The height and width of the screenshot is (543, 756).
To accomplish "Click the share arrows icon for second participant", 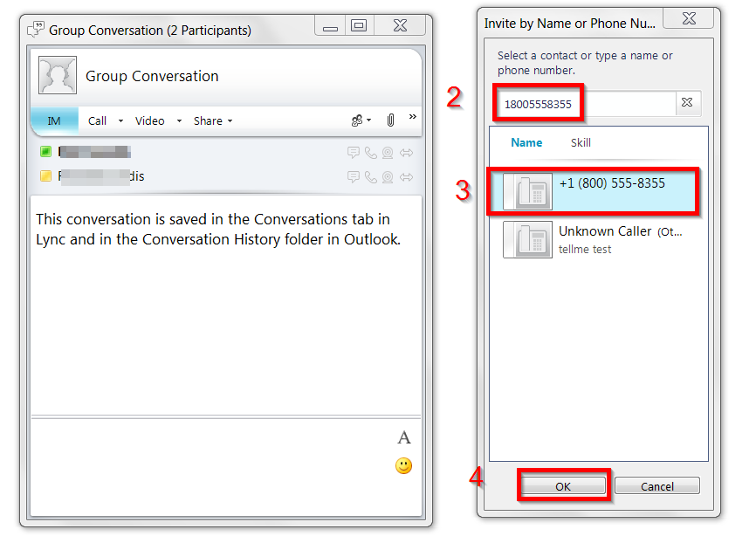I will [x=407, y=177].
